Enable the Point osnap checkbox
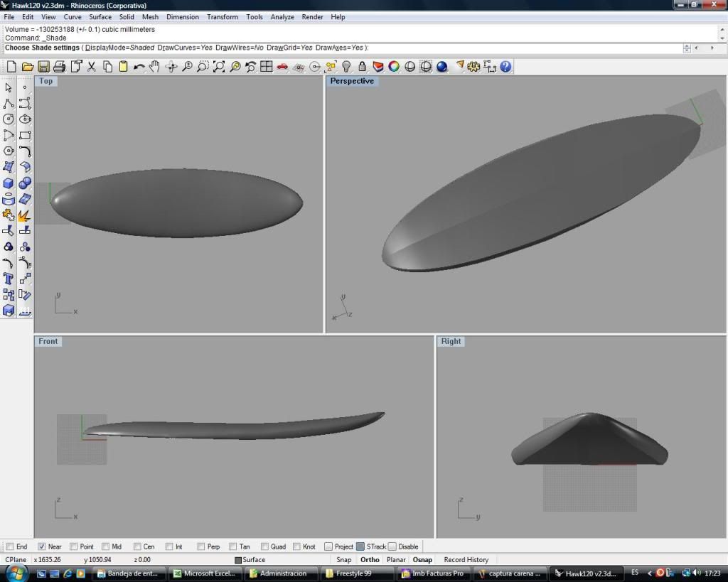728x582 pixels. (x=73, y=546)
